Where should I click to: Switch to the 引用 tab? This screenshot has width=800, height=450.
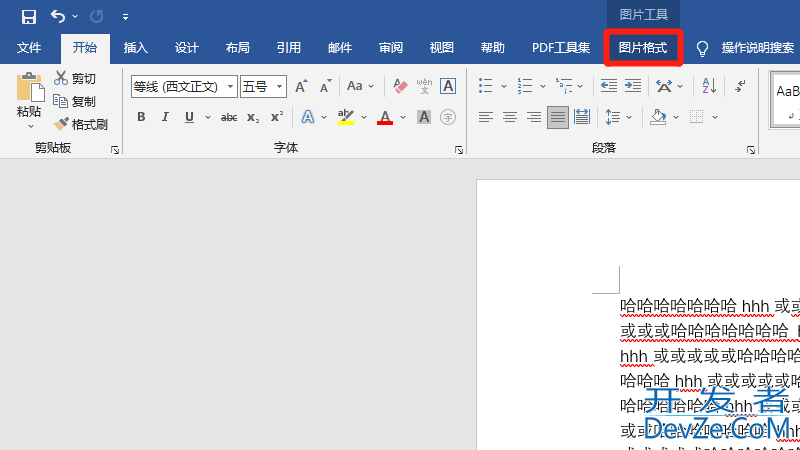(289, 48)
